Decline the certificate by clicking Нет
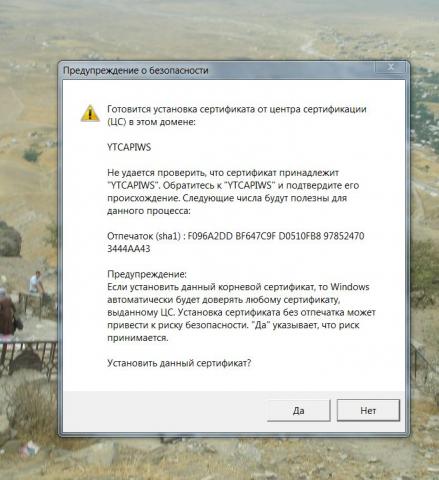 point(368,410)
